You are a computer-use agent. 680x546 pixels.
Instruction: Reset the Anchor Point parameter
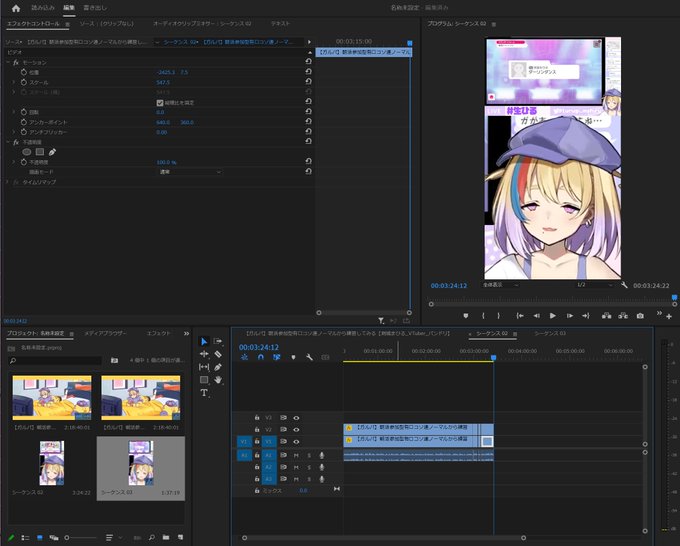(308, 121)
